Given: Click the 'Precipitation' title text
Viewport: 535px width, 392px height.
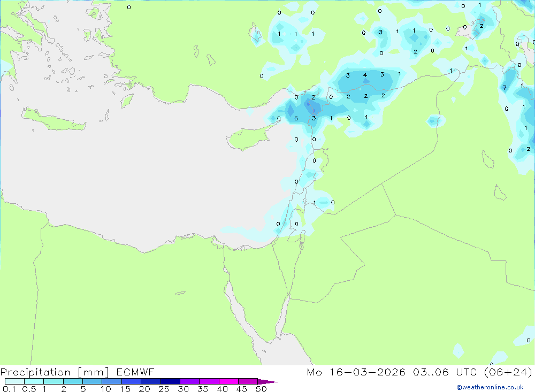Looking at the screenshot, I should [x=35, y=372].
